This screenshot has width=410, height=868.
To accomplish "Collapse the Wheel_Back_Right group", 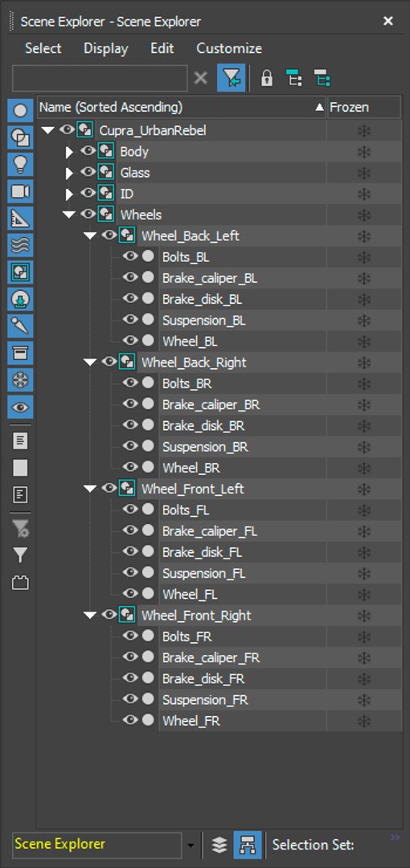I will point(90,362).
